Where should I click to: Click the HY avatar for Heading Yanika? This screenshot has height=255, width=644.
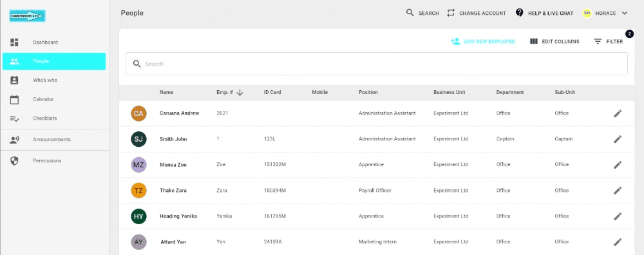139,216
